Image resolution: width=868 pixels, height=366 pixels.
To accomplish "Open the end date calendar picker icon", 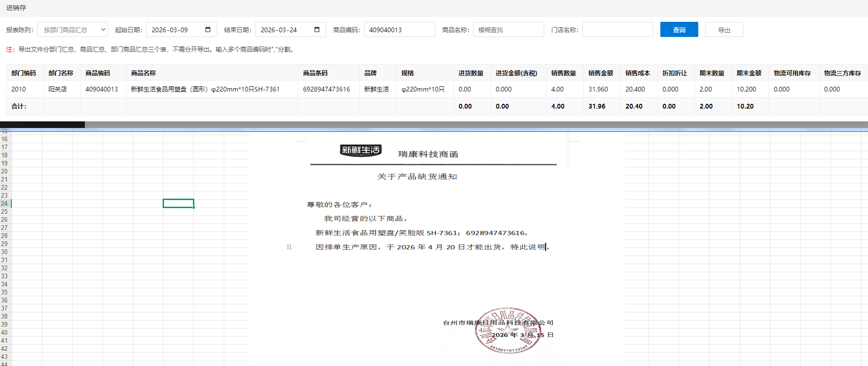I will [317, 29].
